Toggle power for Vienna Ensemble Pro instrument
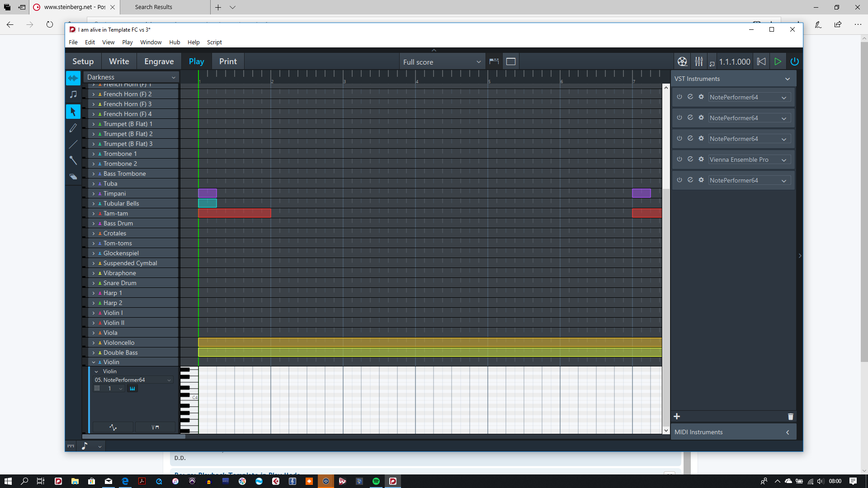This screenshot has height=488, width=868. pyautogui.click(x=679, y=159)
